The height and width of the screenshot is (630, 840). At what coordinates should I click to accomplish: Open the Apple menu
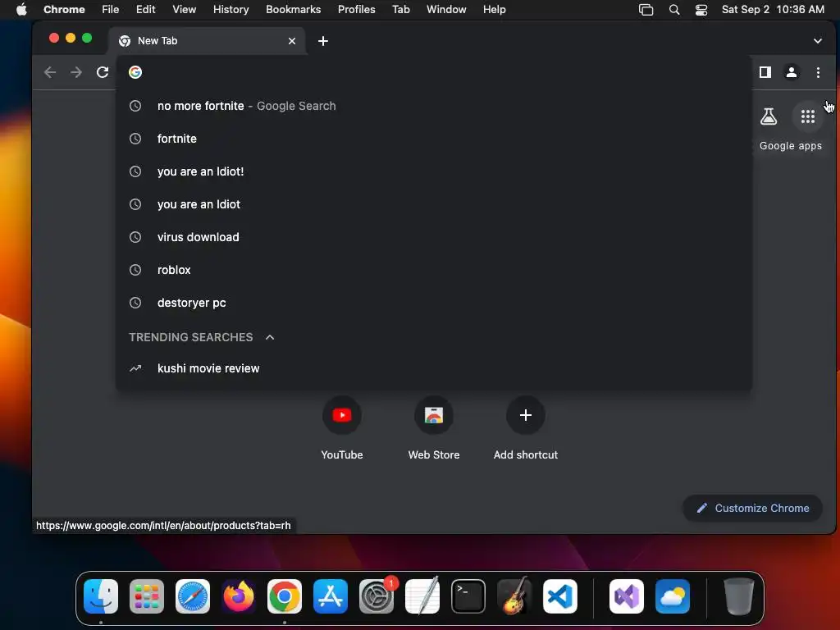tap(21, 10)
